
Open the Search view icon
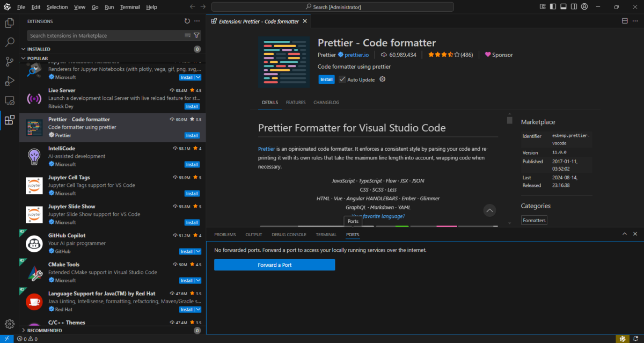click(9, 42)
